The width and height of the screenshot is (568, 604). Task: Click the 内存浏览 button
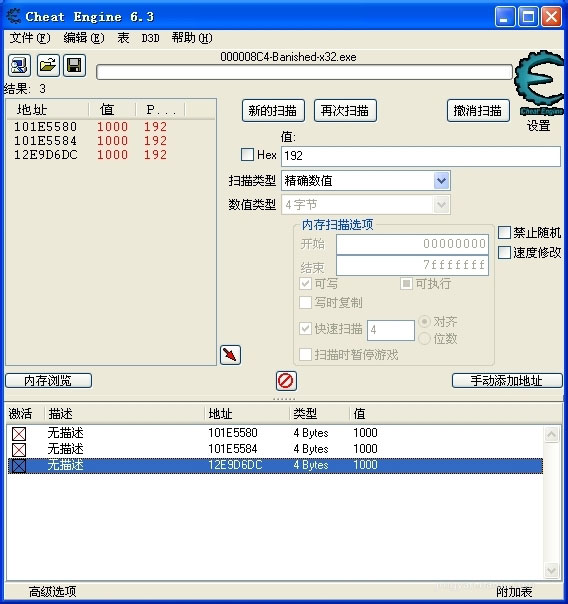click(x=49, y=381)
